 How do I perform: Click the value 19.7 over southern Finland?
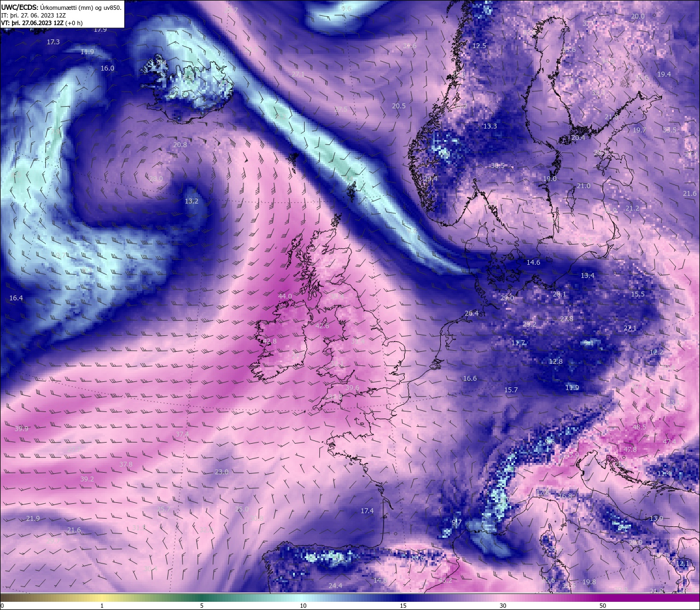pos(639,130)
